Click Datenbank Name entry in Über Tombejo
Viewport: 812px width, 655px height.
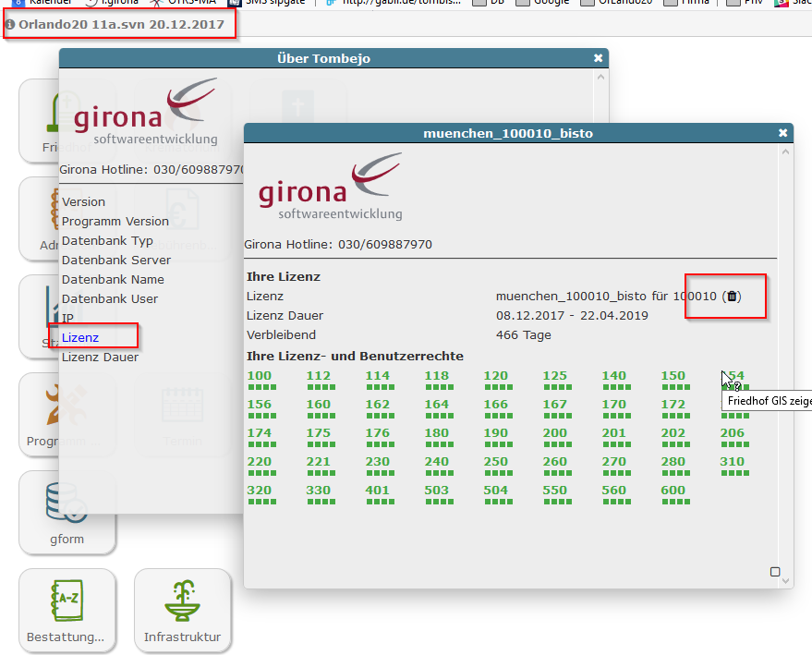point(113,280)
